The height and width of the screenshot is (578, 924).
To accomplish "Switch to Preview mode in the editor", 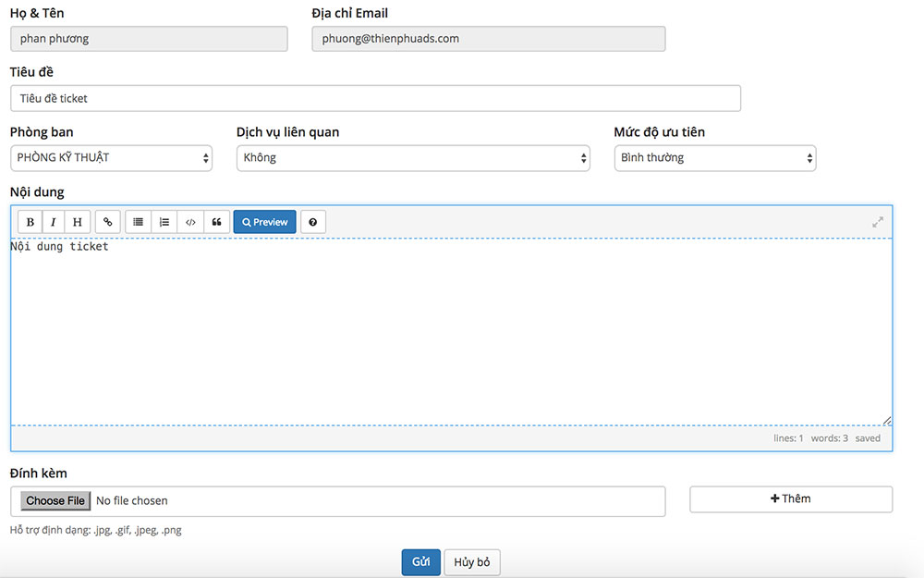I will (x=264, y=221).
